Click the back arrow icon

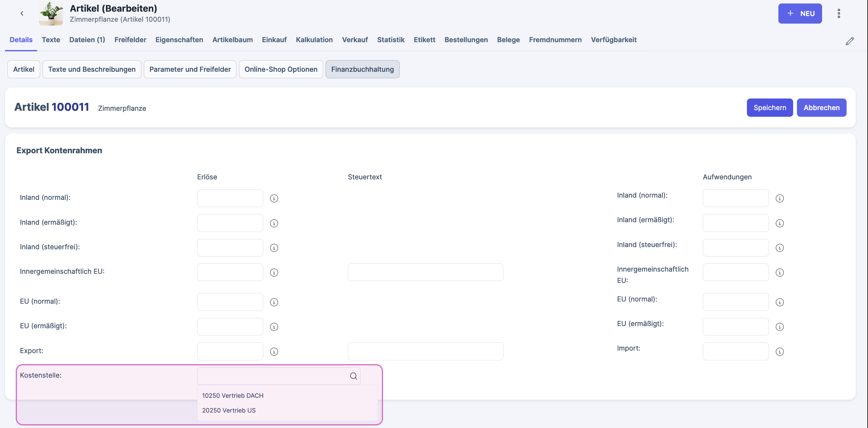[22, 14]
